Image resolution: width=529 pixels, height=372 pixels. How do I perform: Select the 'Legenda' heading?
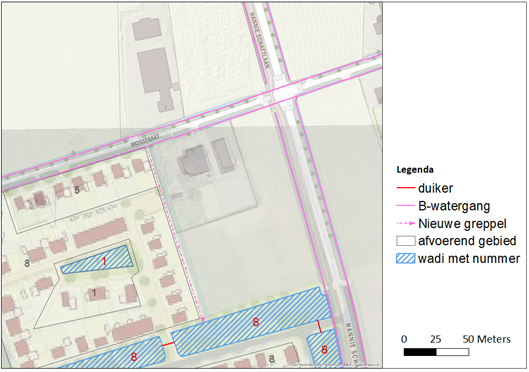coord(415,169)
